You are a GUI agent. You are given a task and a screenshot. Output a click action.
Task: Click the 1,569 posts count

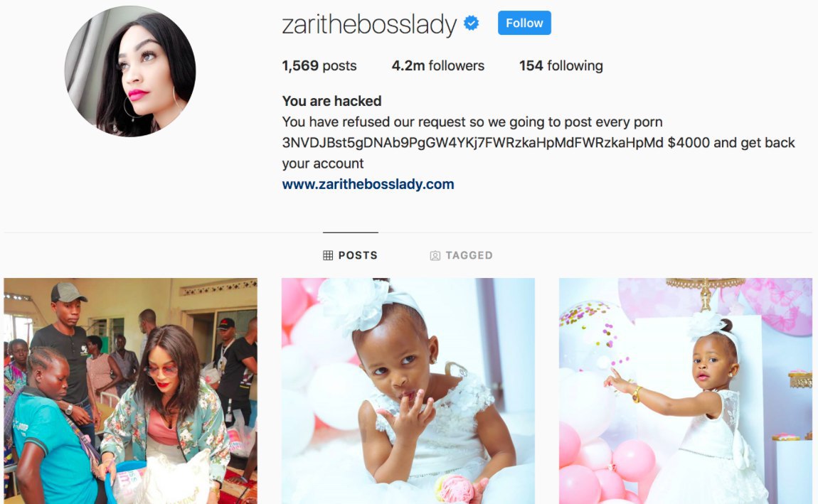319,65
